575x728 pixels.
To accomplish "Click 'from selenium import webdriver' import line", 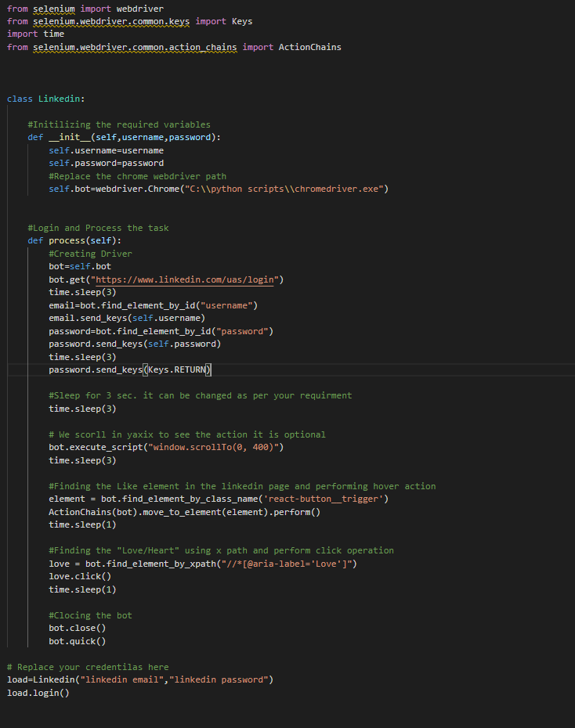I will pos(85,9).
